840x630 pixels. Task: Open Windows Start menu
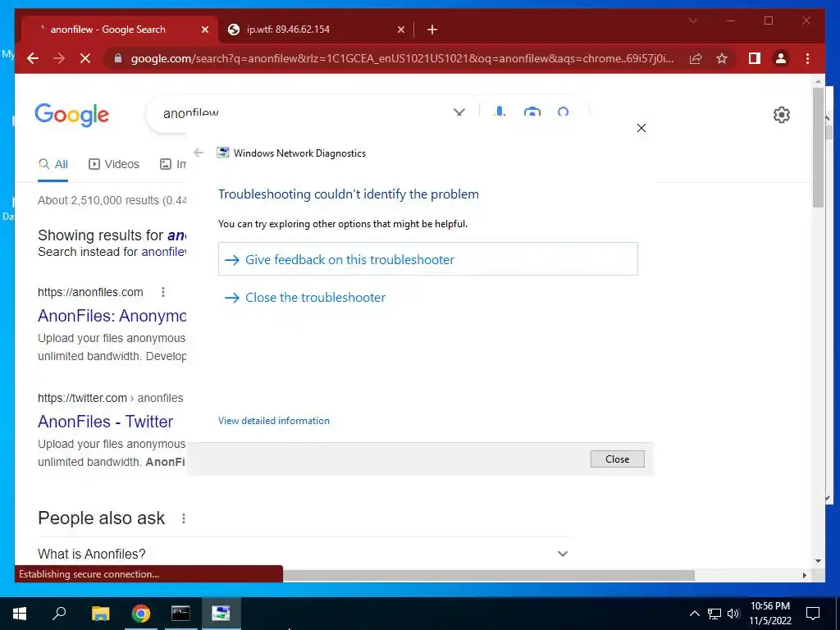coord(20,614)
